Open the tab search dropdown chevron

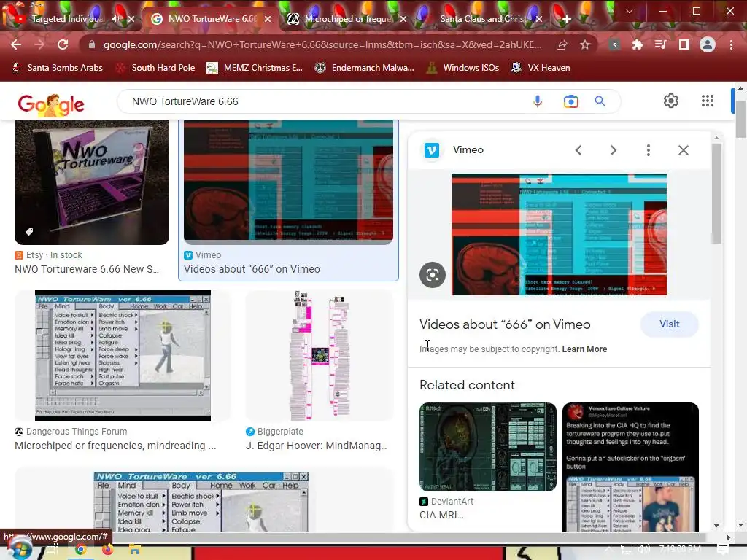630,11
